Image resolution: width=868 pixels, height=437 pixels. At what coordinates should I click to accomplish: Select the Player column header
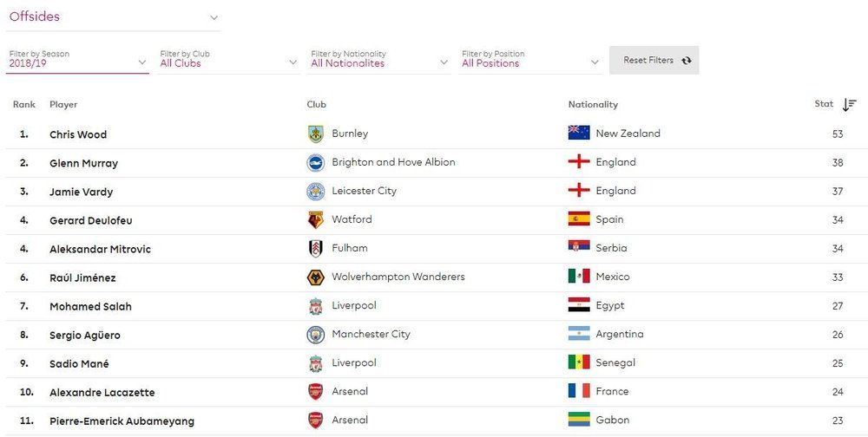tap(63, 104)
